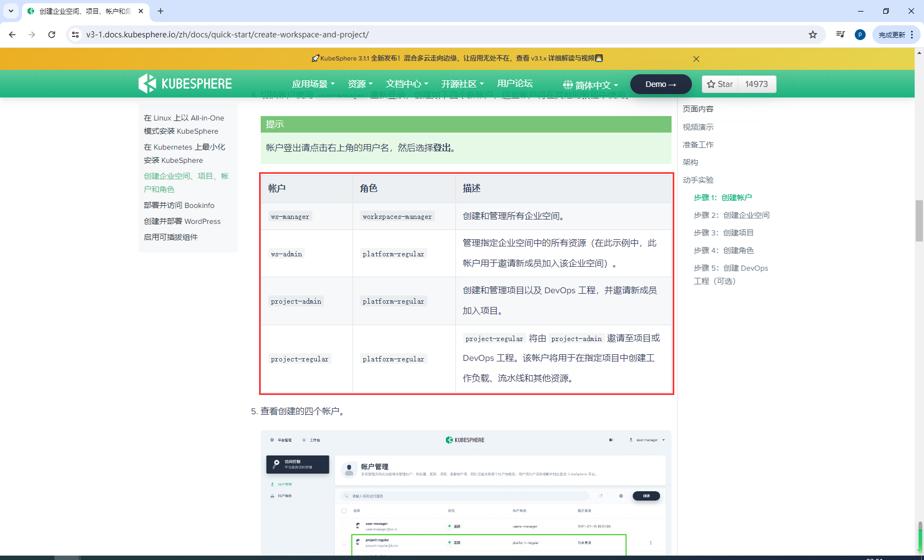This screenshot has width=924, height=560.
Task: Jump to 步骤 3: 创建项目
Action: (724, 233)
